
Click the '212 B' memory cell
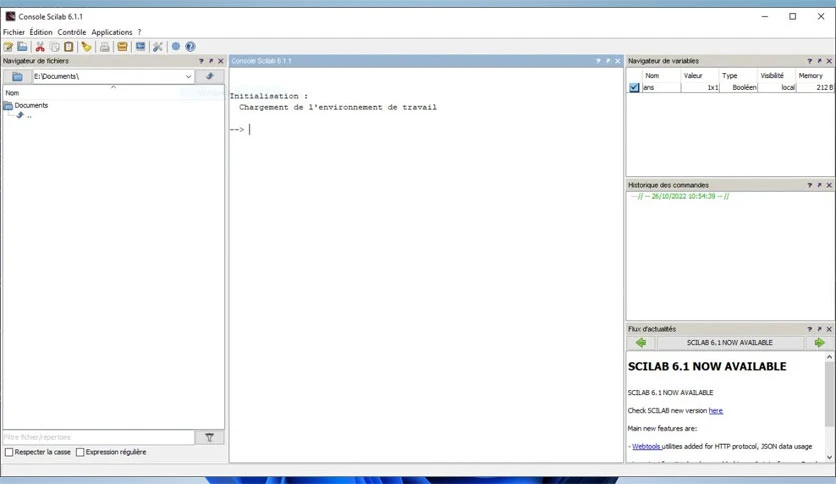point(815,87)
